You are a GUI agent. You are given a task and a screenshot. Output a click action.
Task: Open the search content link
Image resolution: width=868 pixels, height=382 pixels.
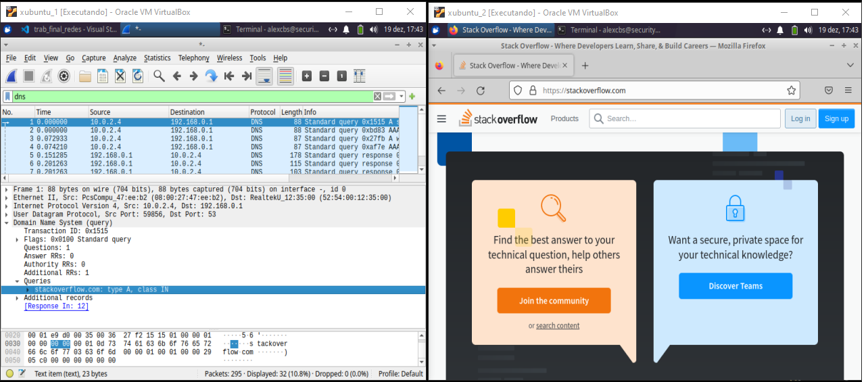(x=558, y=326)
